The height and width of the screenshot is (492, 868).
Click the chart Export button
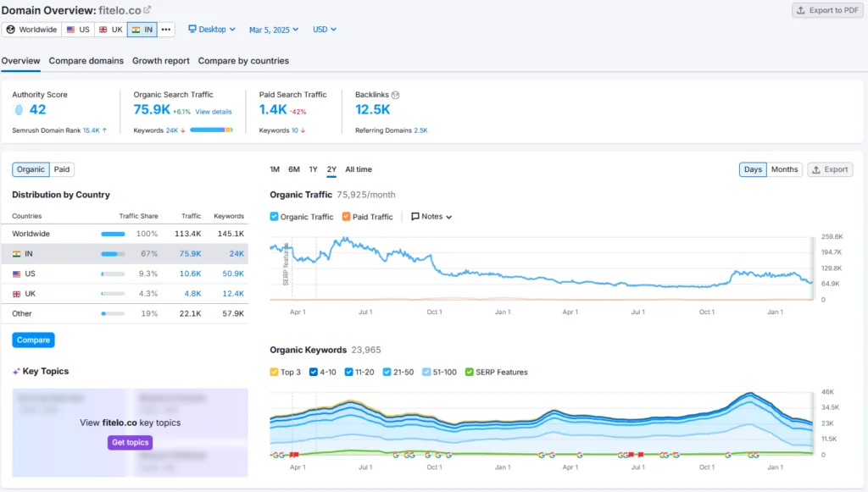point(830,169)
